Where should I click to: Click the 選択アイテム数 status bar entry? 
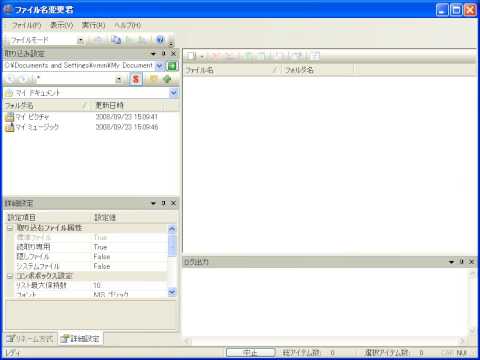394,353
